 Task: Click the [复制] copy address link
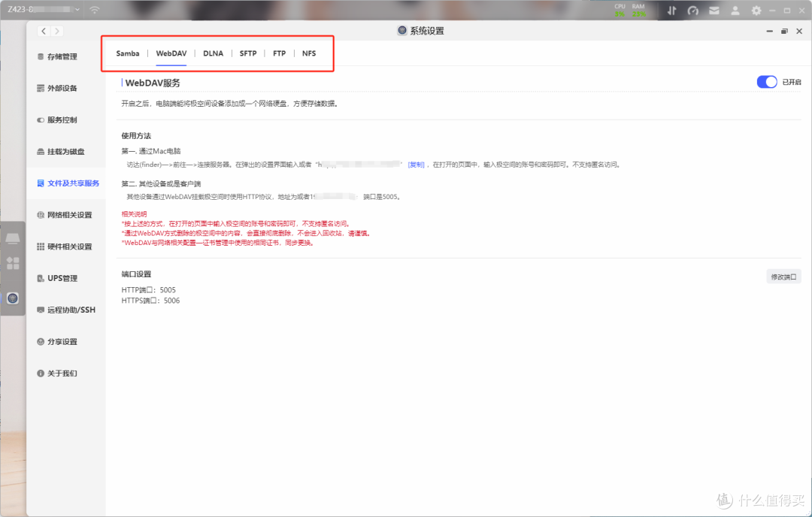(417, 165)
